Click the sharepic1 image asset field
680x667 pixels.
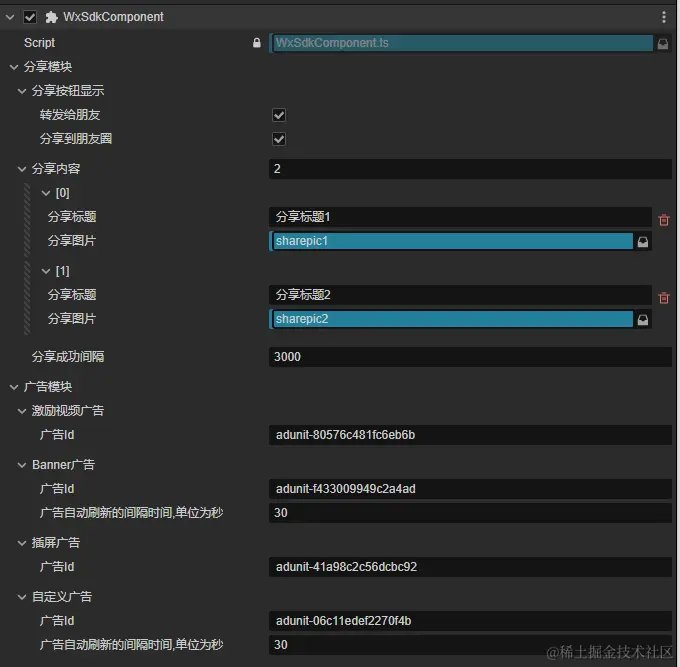(x=451, y=241)
